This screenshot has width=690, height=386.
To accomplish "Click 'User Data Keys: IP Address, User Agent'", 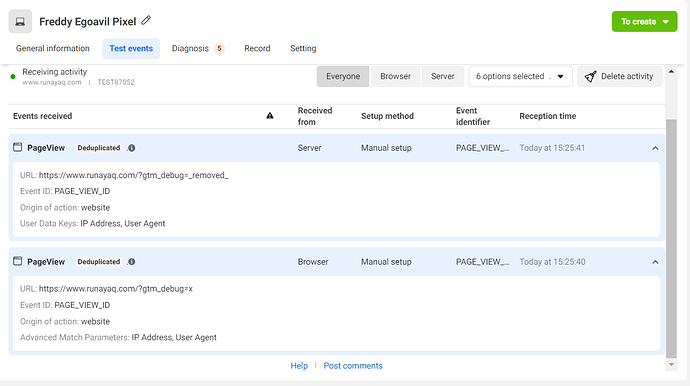I will (92, 224).
